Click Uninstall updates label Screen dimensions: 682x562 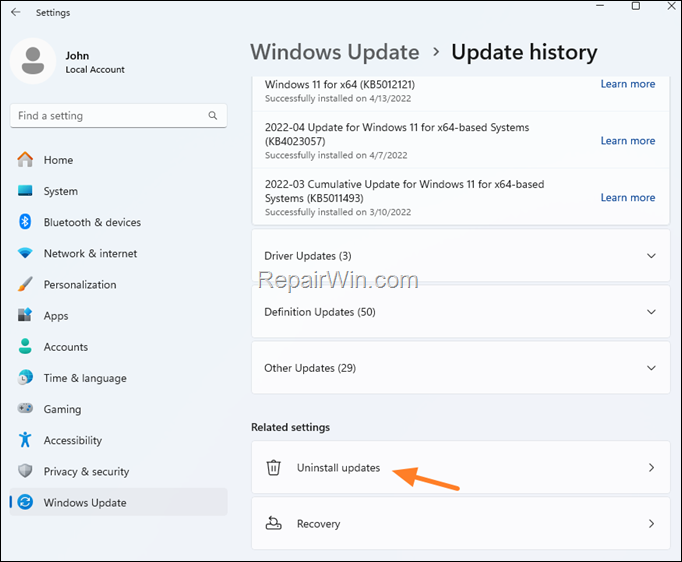[338, 468]
